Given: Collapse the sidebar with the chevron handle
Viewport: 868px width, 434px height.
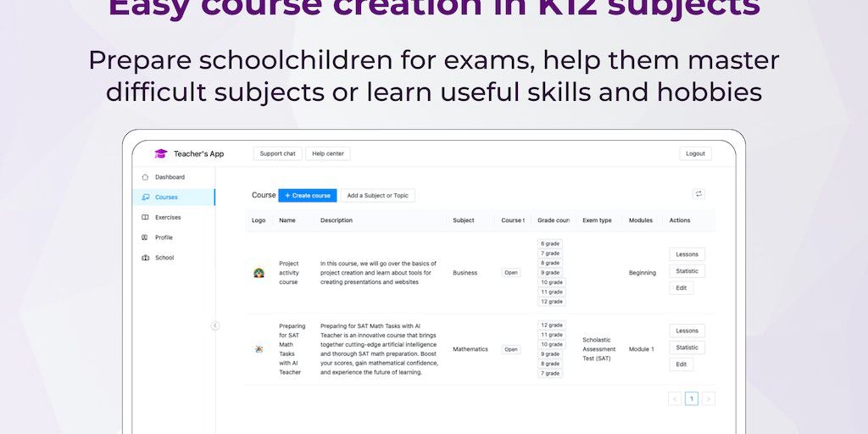Looking at the screenshot, I should pyautogui.click(x=215, y=325).
